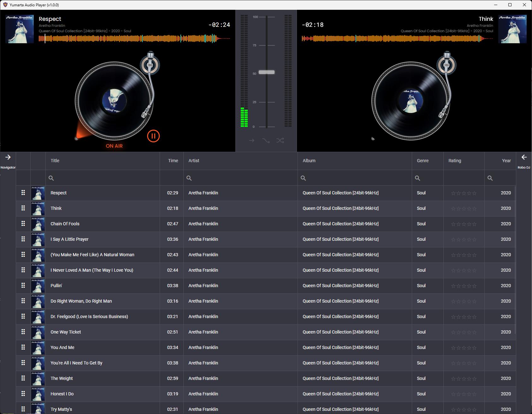This screenshot has width=532, height=414.
Task: Click the drag handle for Think row
Action: (x=23, y=208)
